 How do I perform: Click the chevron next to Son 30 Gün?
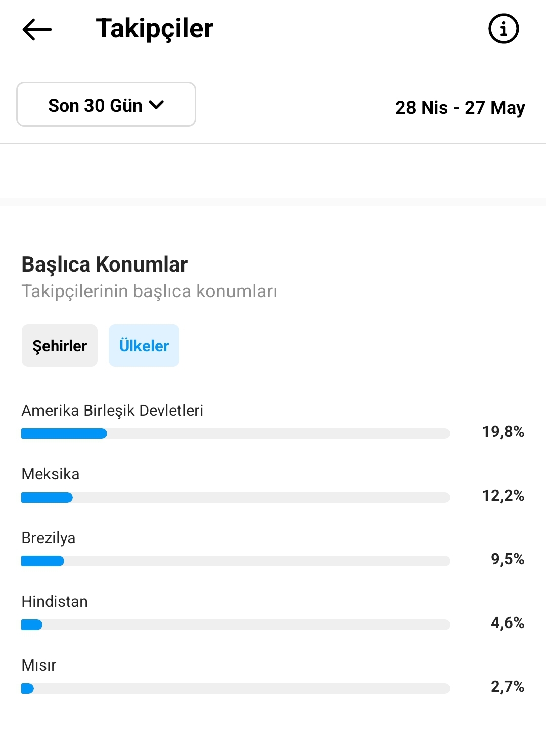tap(157, 105)
